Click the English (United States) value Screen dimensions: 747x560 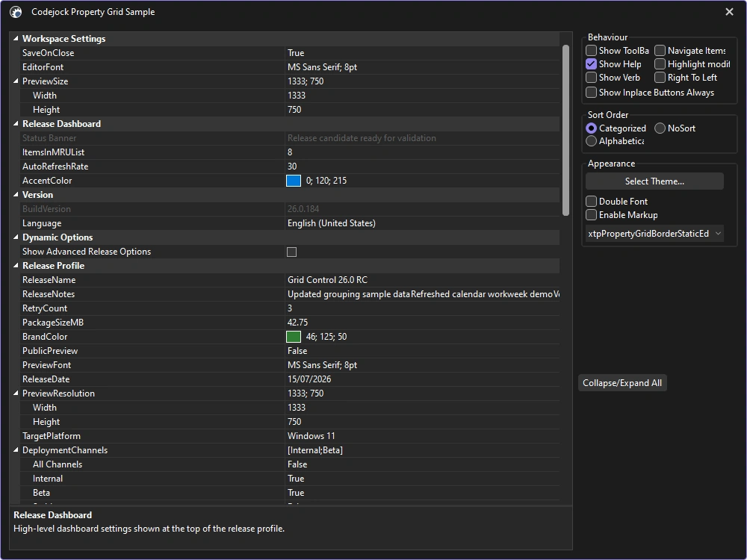click(x=331, y=223)
